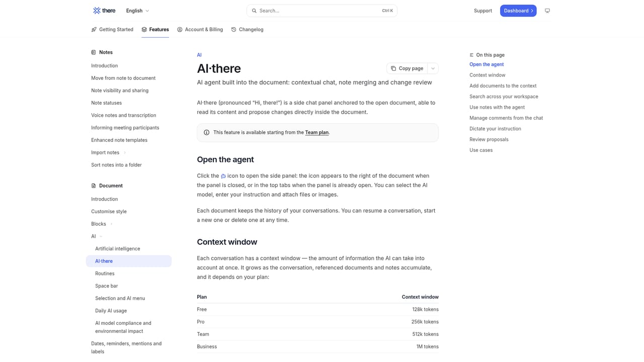Image resolution: width=644 pixels, height=362 pixels.
Task: Collapse the AI sidebar section
Action: click(101, 236)
